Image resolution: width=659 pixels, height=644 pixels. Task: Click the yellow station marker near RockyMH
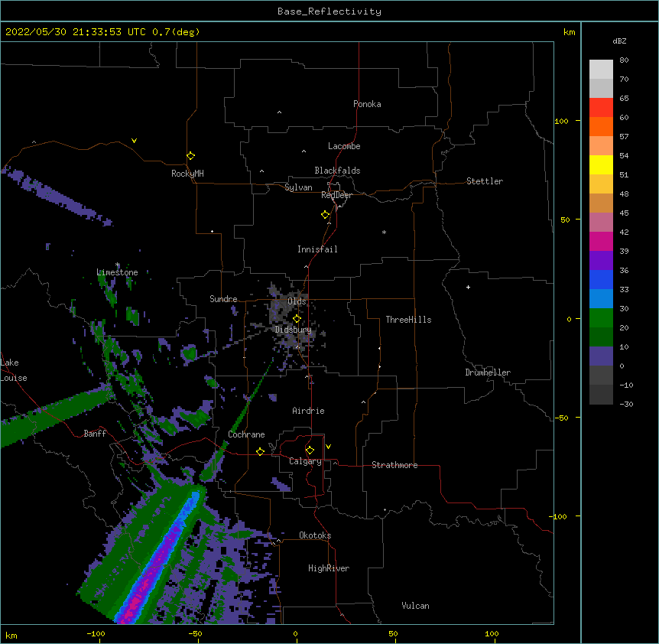[x=190, y=156]
